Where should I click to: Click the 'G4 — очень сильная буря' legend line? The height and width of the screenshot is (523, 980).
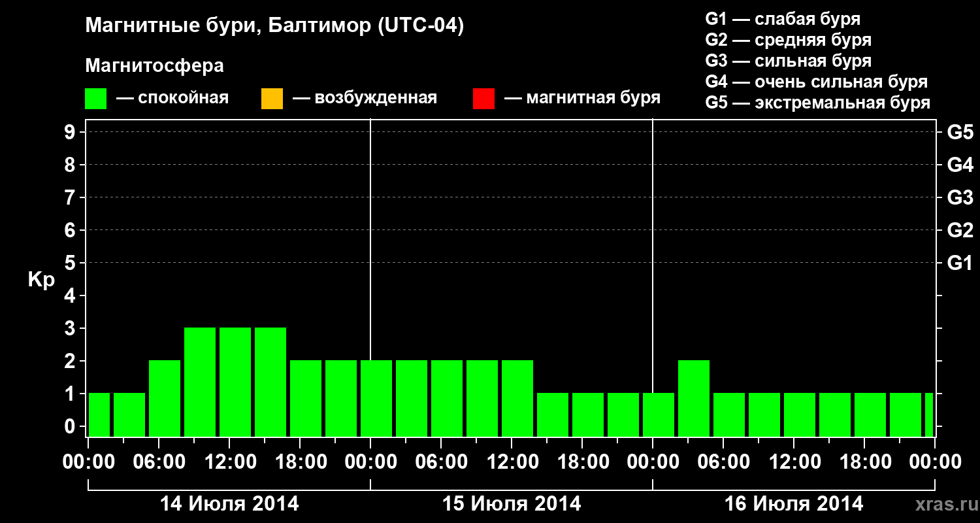tap(817, 82)
